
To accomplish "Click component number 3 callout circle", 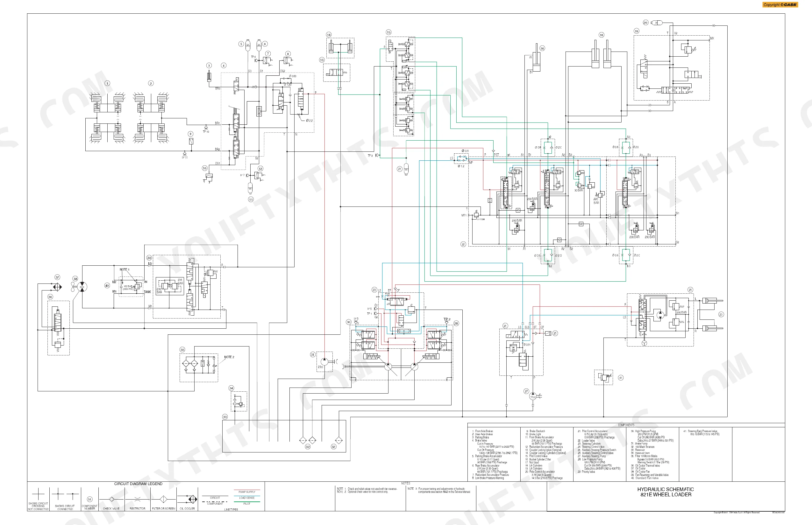I will click(x=209, y=66).
